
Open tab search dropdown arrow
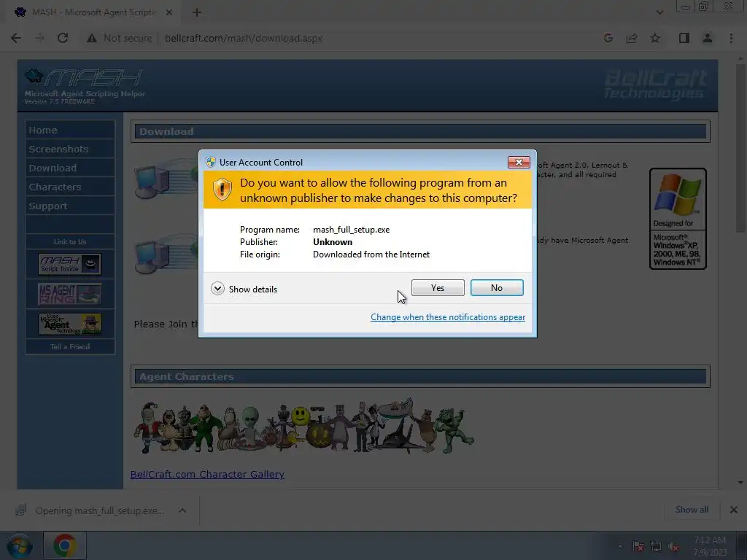659,12
